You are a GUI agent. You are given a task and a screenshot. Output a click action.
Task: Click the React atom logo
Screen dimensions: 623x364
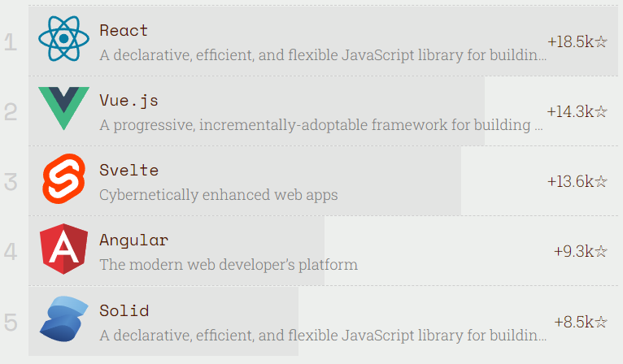(63, 39)
